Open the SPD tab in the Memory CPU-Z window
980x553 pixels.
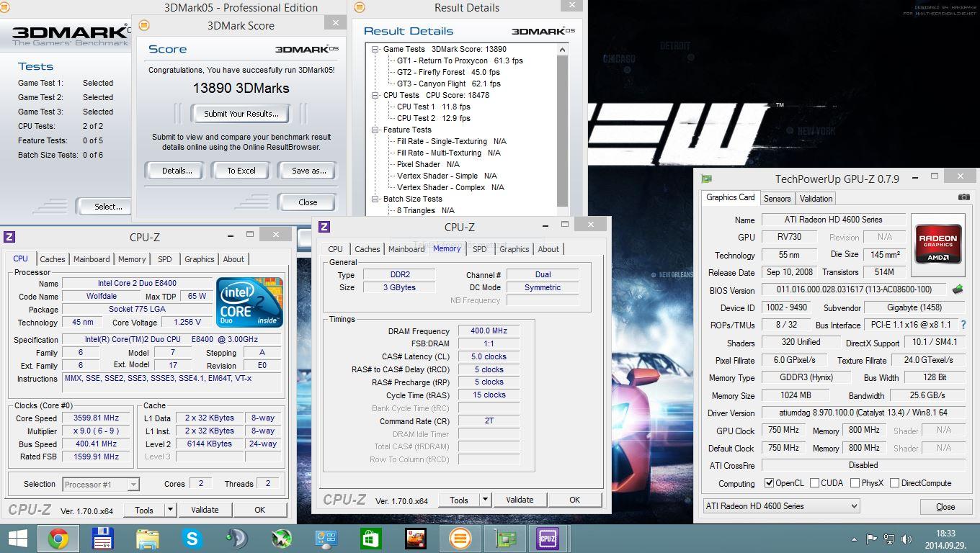coord(480,249)
